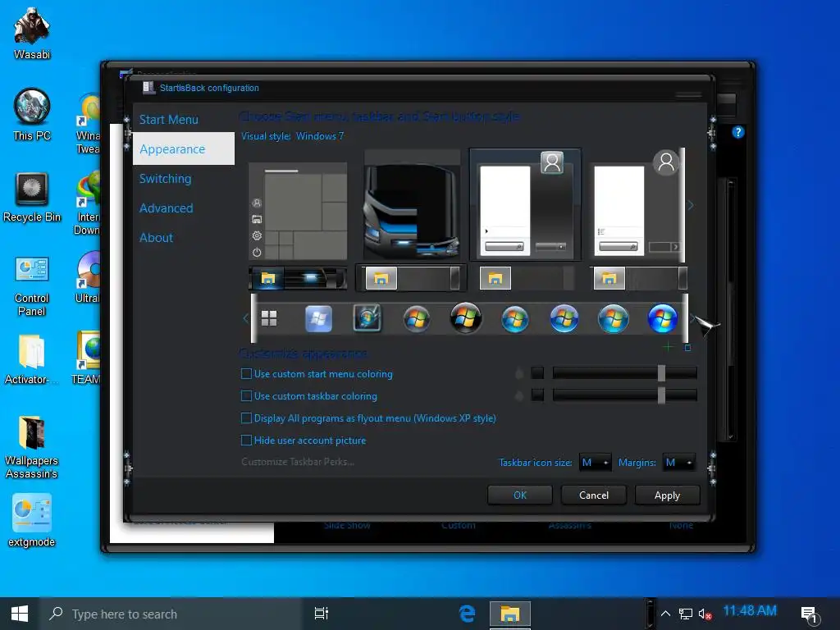Open the muted volume tray icon
840x630 pixels.
(705, 614)
